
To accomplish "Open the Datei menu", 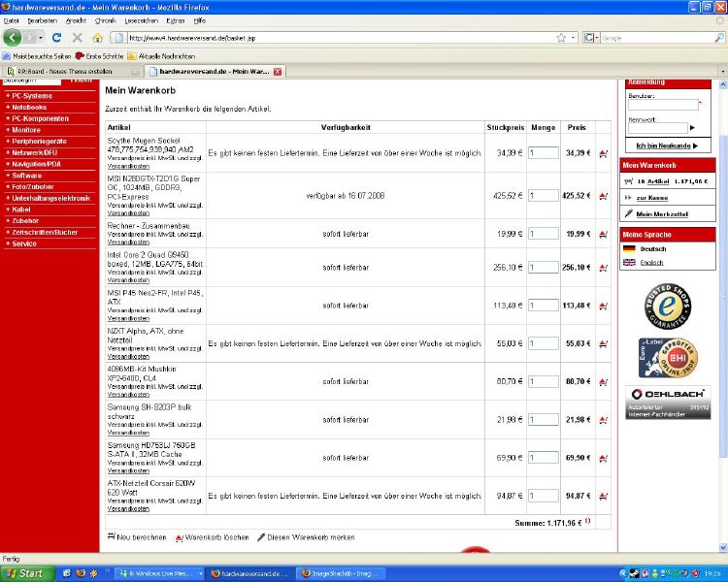I will (x=11, y=21).
